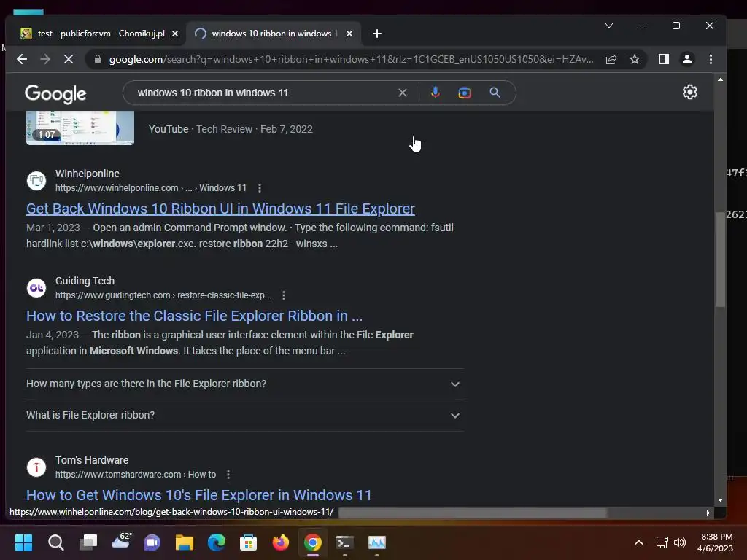Click the guidingtech.com breadcrumb URL
This screenshot has height=560, width=747.
point(163,295)
